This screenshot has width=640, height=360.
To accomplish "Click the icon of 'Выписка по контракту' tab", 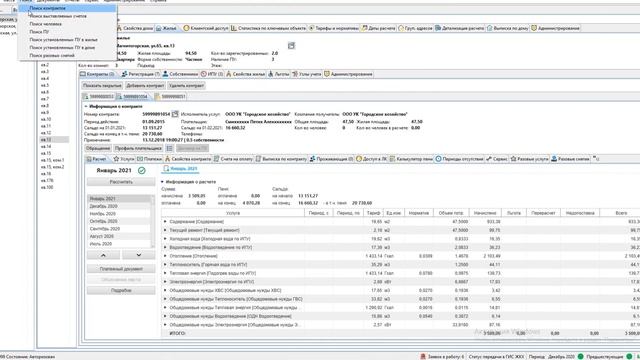I will click(258, 159).
